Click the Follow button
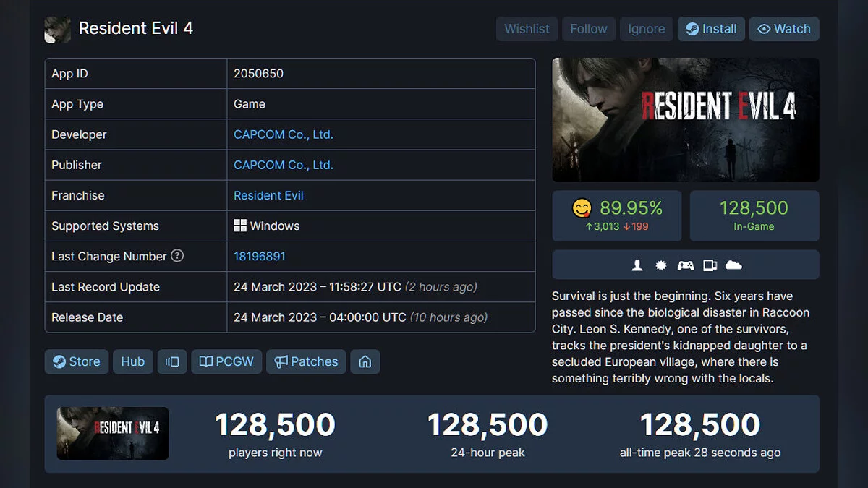Screen dimensions: 868x488 point(589,29)
